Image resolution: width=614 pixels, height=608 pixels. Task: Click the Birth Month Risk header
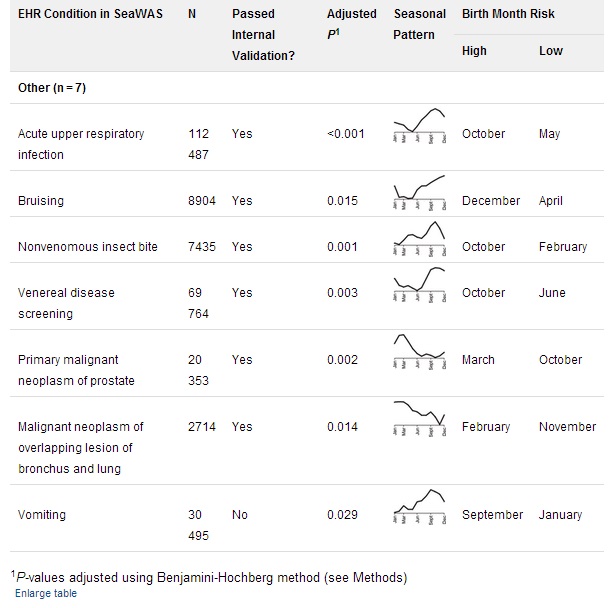click(x=508, y=15)
